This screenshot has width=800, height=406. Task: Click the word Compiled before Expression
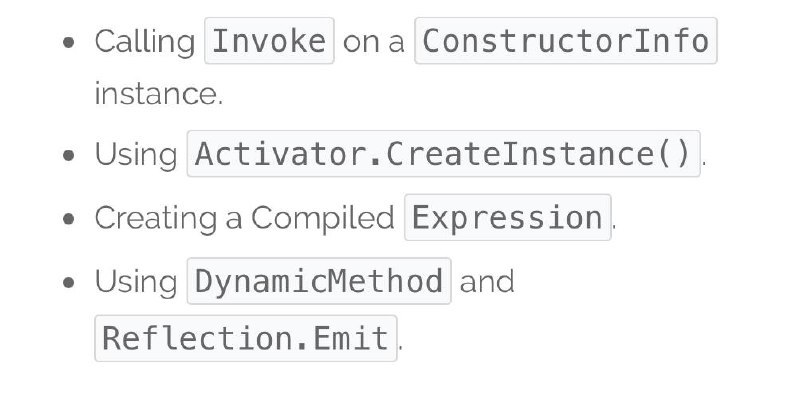click(323, 218)
